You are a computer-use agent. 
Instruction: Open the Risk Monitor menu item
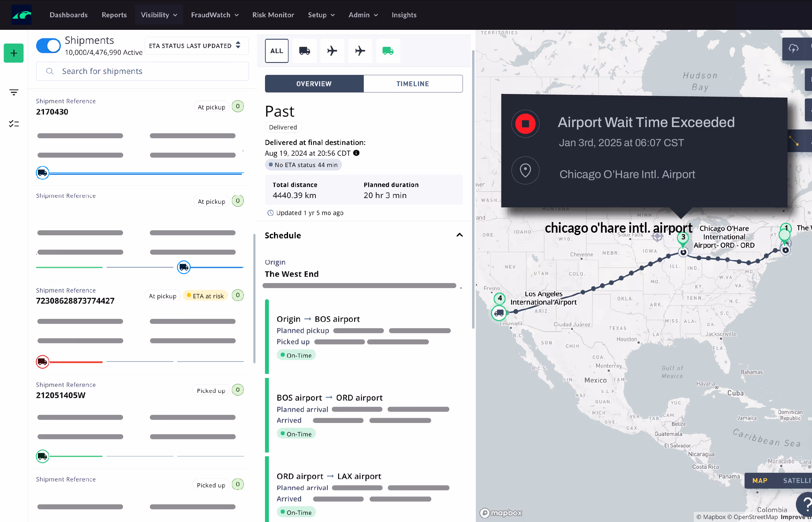[273, 15]
